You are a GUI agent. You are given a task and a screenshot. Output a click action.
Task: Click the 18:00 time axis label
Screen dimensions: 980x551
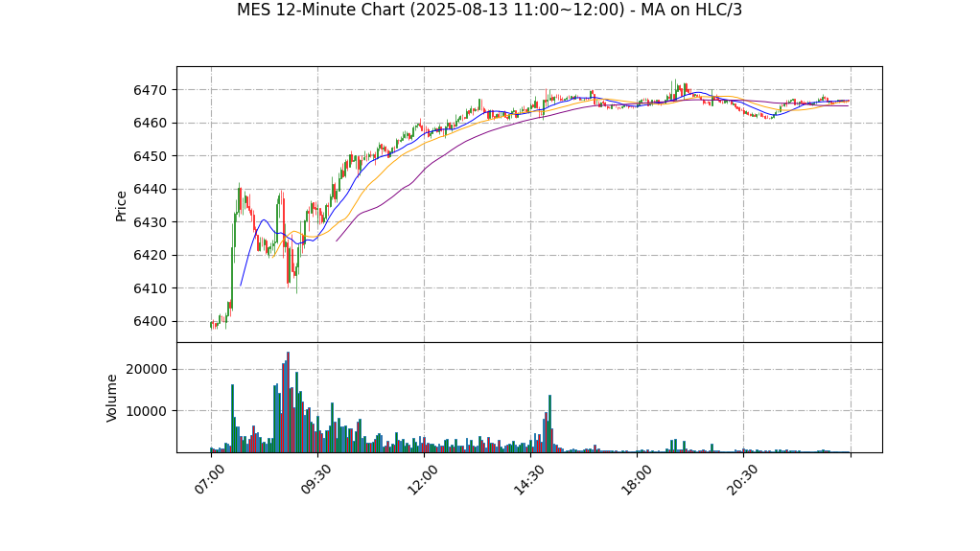pyautogui.click(x=635, y=480)
